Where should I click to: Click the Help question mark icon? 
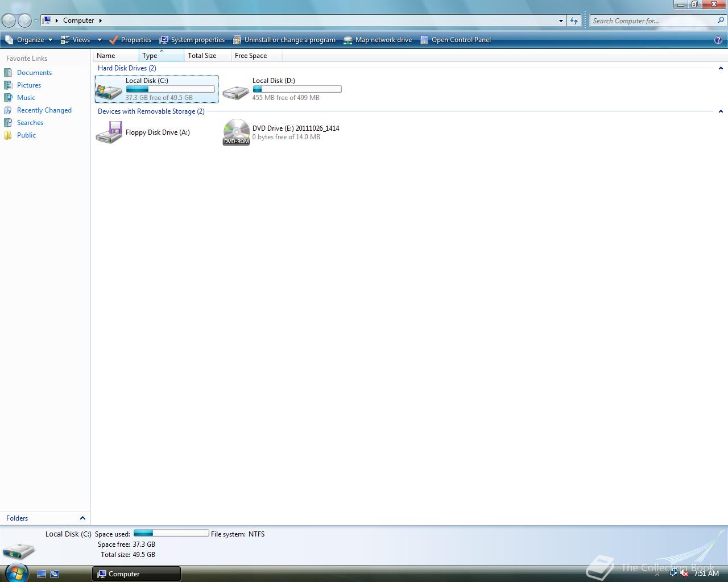click(x=718, y=40)
